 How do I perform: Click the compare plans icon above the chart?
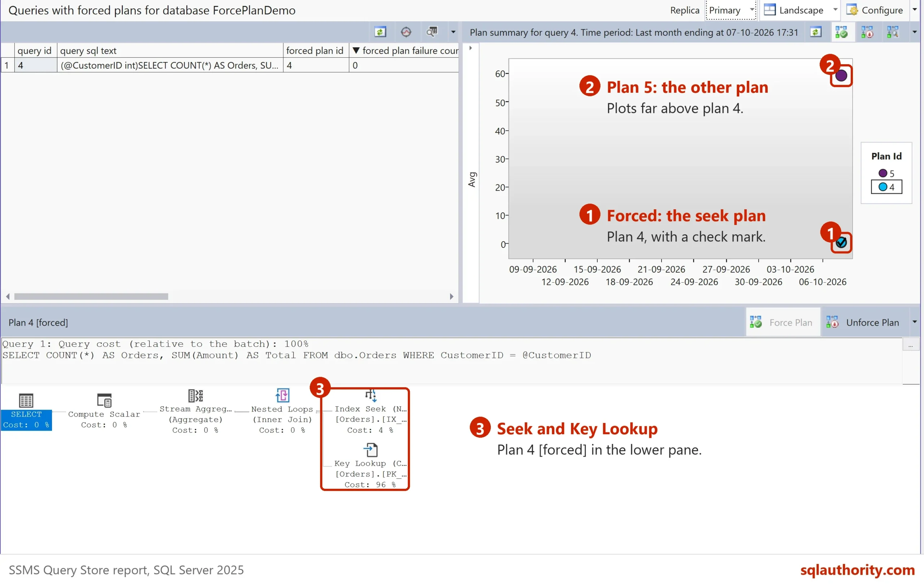click(x=893, y=32)
